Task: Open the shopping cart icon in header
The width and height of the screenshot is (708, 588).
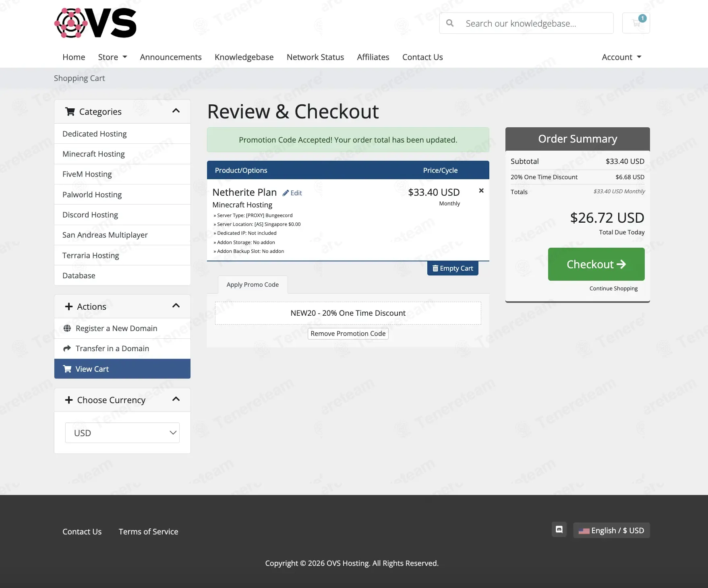Action: tap(636, 23)
